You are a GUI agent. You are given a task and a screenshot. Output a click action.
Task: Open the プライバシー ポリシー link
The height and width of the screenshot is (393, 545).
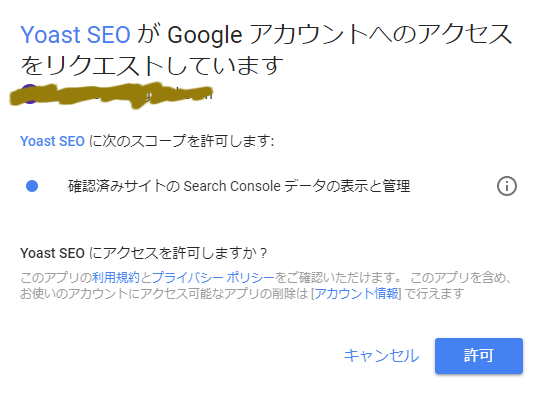213,278
